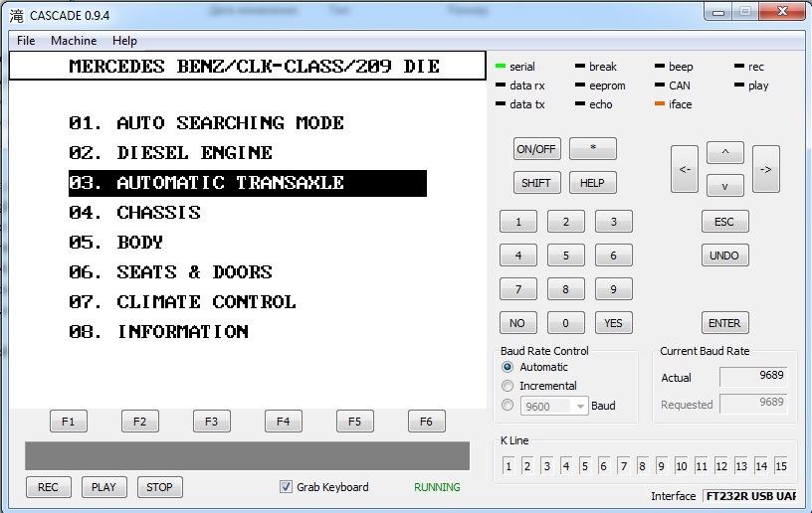Click keypad digit 3
Screen dimensions: 812x513
click(614, 222)
